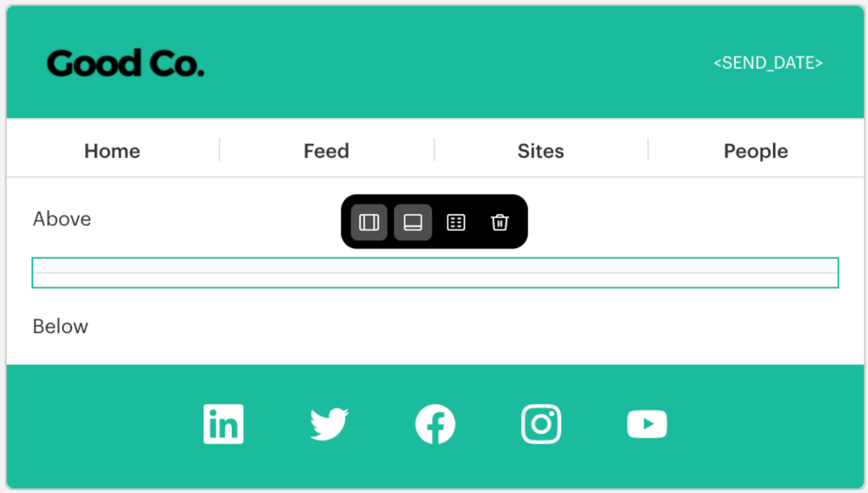Open the Facebook social icon

point(435,424)
